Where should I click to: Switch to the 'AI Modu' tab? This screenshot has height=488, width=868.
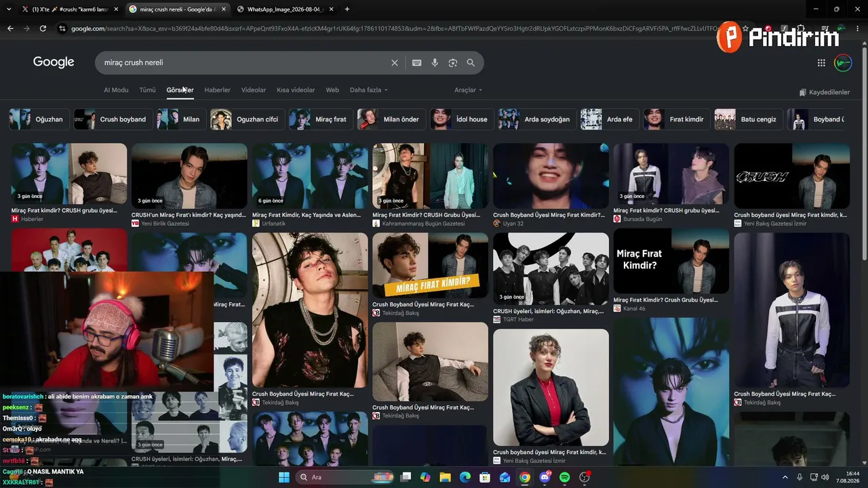pyautogui.click(x=116, y=90)
